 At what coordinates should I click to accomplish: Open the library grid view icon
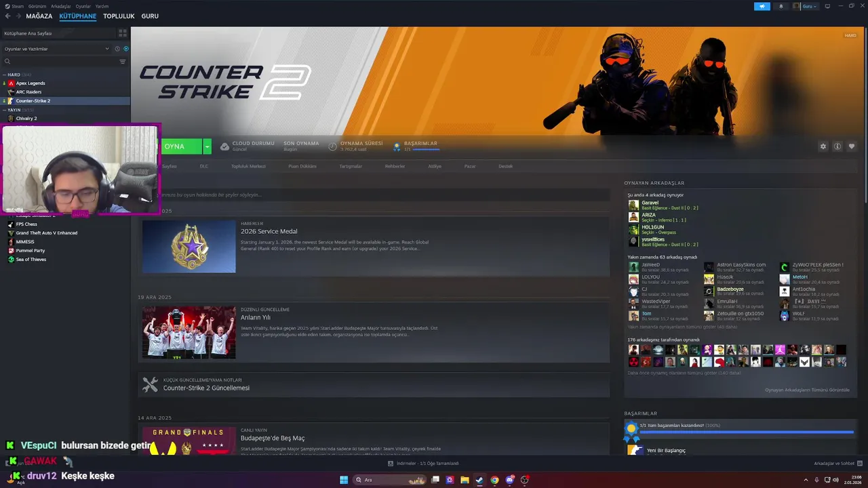tap(123, 33)
